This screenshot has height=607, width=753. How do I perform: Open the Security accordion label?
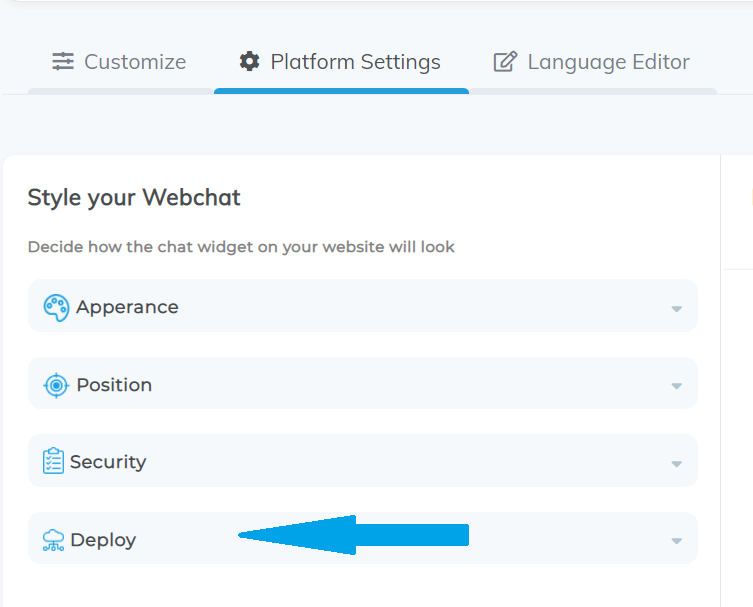tap(108, 462)
